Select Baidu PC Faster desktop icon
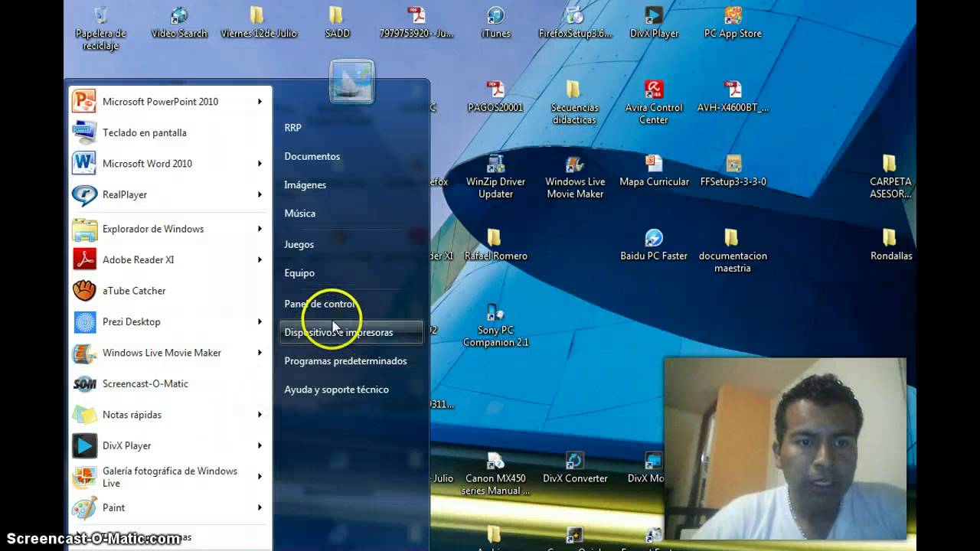Image resolution: width=980 pixels, height=551 pixels. point(654,244)
